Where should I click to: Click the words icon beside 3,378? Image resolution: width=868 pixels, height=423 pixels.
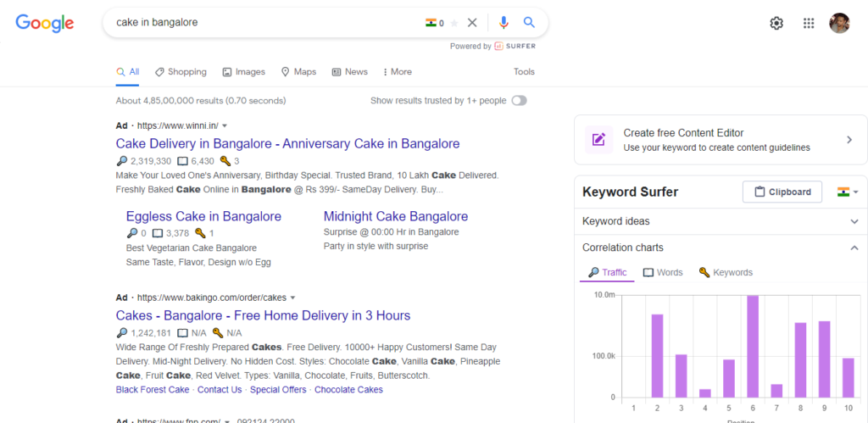[158, 233]
